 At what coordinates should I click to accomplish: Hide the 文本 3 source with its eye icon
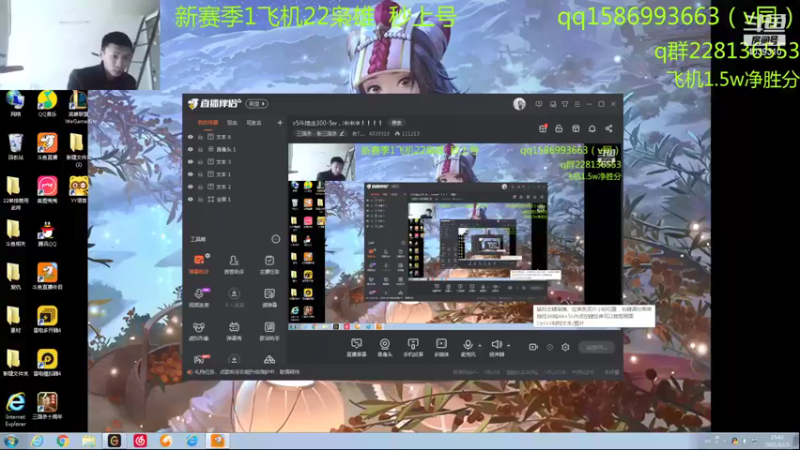[x=191, y=162]
